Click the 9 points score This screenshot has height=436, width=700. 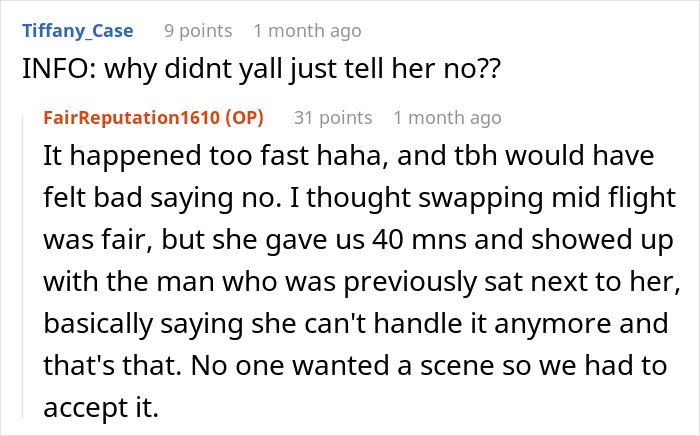pyautogui.click(x=198, y=31)
